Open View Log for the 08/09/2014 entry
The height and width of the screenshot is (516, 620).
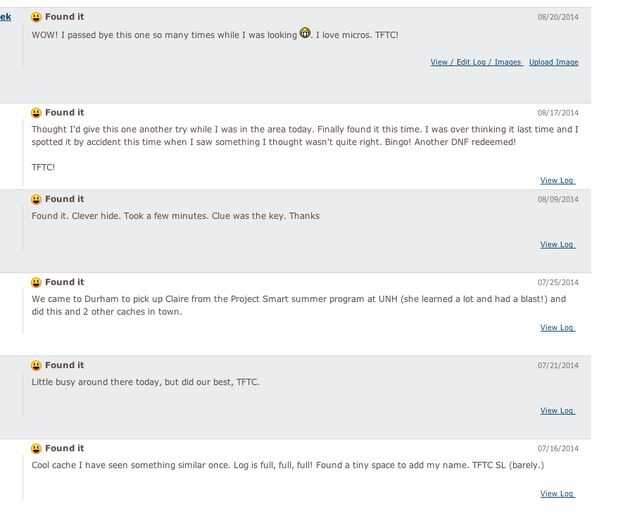[557, 244]
